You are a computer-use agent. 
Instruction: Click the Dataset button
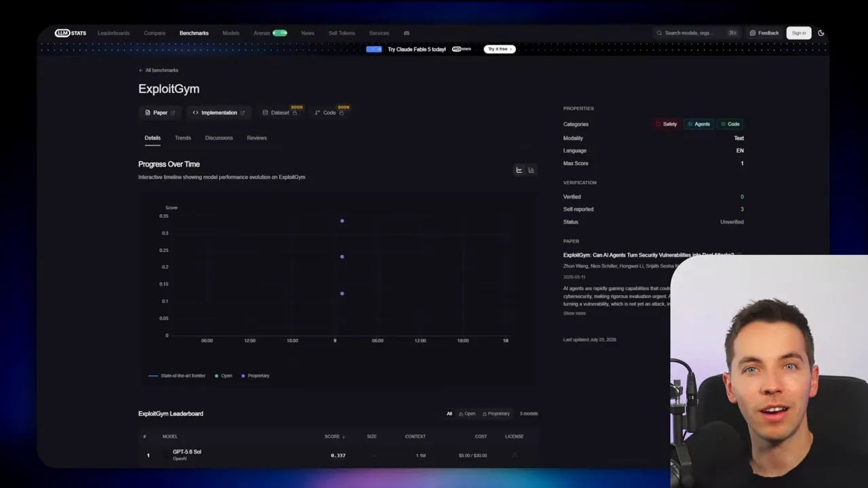[x=279, y=113]
